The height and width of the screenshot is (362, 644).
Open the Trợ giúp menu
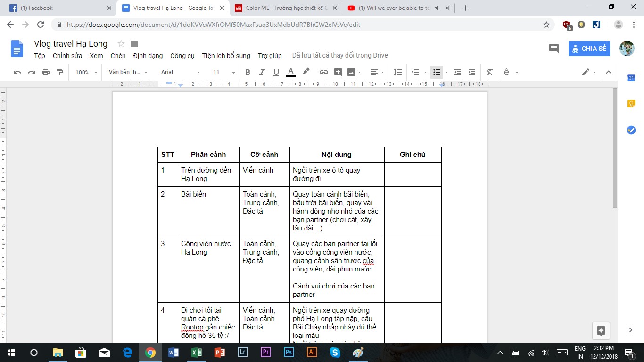coord(270,56)
